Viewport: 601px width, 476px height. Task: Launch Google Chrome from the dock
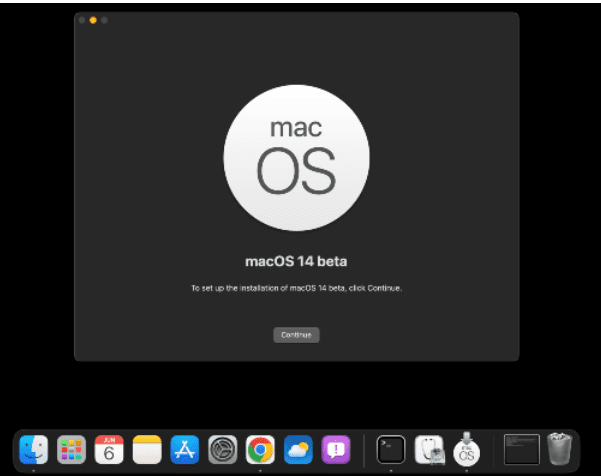point(261,449)
